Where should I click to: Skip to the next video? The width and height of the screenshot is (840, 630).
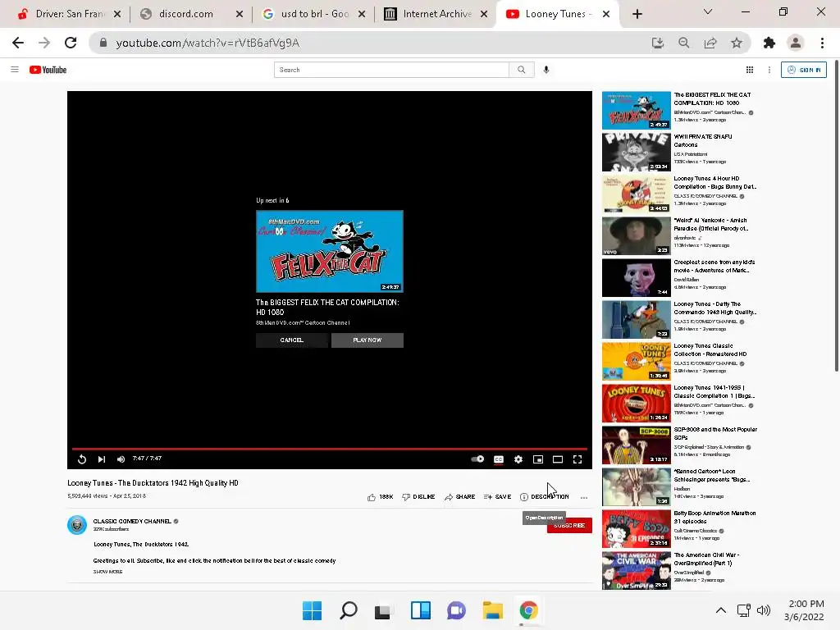click(x=102, y=459)
